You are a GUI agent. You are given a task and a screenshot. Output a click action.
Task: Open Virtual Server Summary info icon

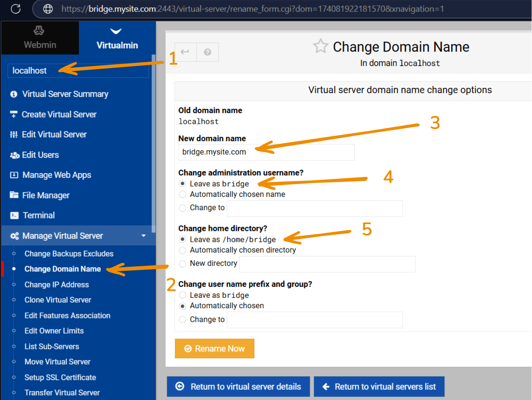coord(13,94)
